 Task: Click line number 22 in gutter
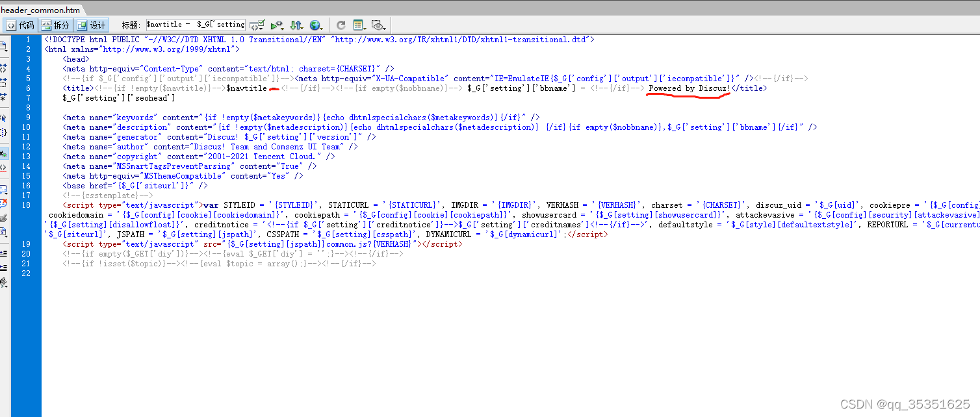(x=26, y=273)
